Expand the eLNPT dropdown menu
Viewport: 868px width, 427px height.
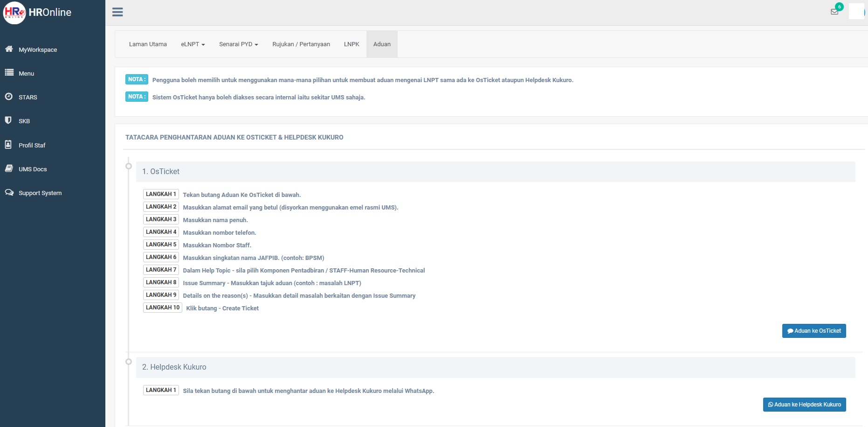pos(193,44)
